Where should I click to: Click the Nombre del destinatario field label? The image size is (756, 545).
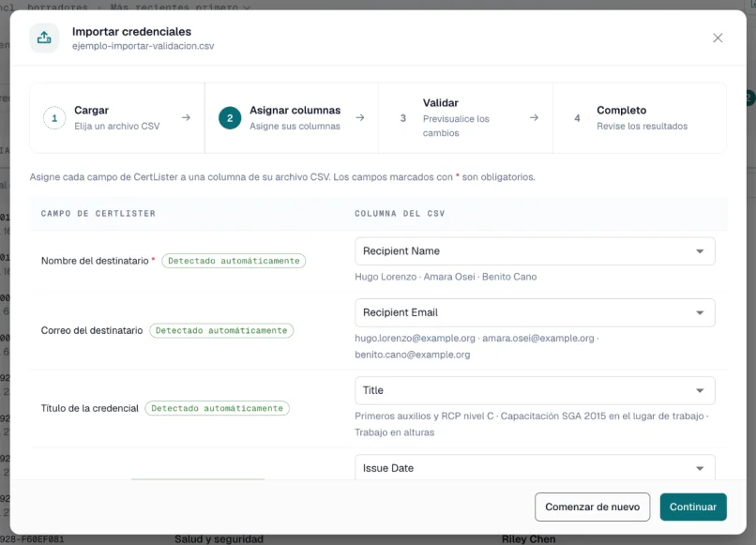point(95,261)
